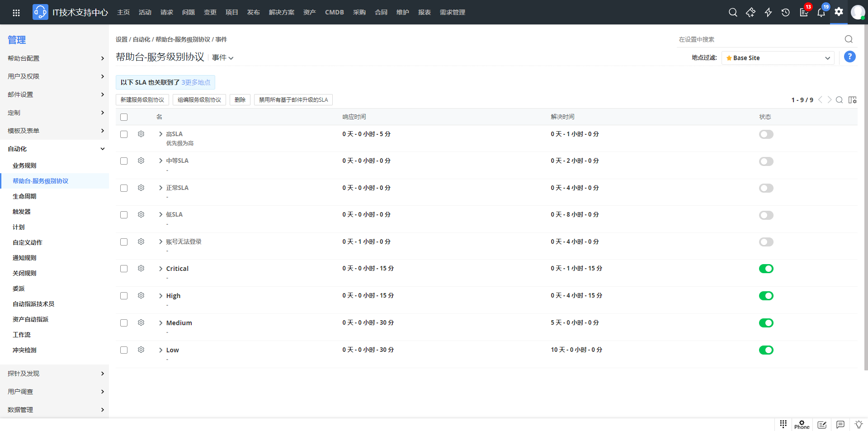Open the user profile avatar

pos(858,12)
